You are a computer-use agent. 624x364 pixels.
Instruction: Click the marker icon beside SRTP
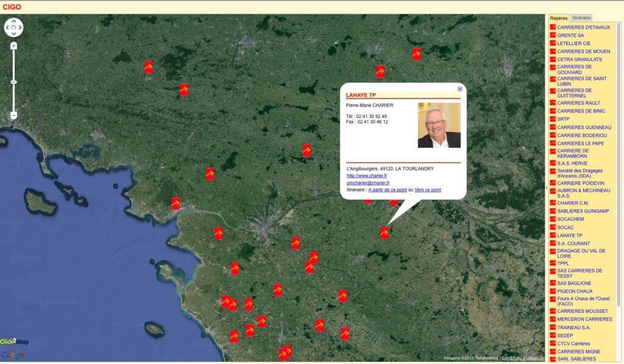(x=552, y=119)
